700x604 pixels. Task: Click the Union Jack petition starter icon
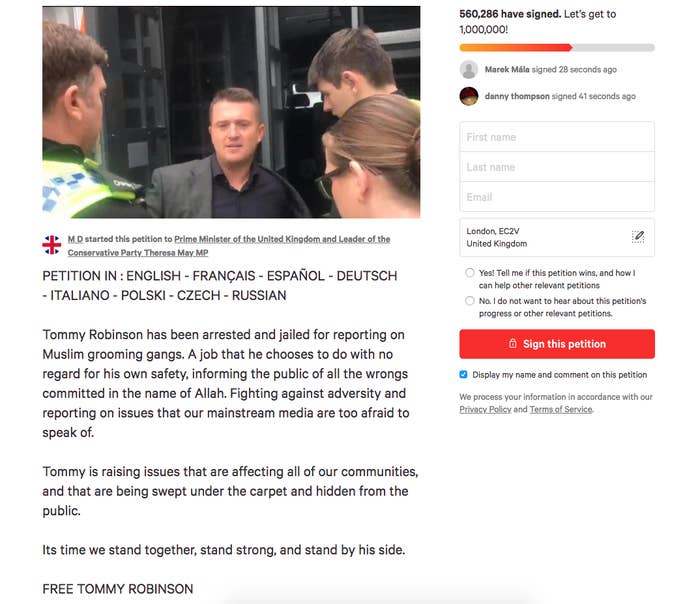(x=52, y=245)
